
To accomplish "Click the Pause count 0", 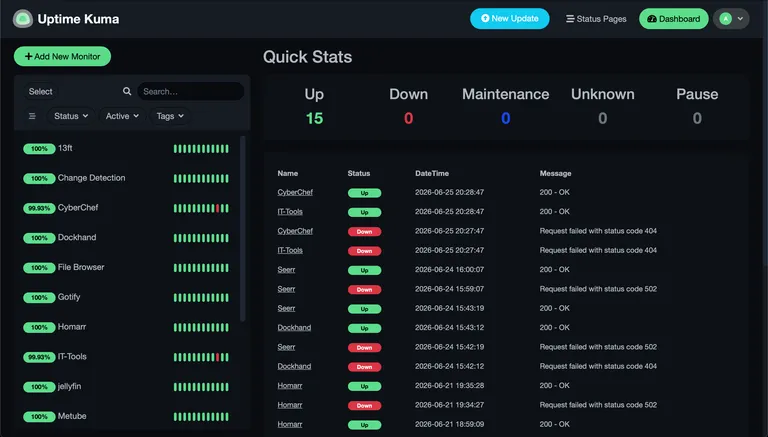I will click(x=697, y=118).
